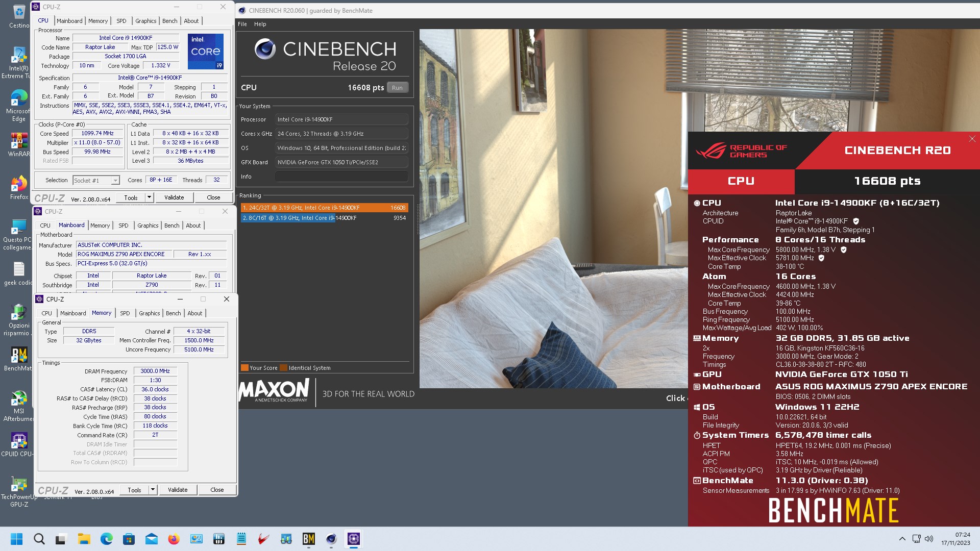Select CPU tab in Memory CPU-Z window
Screen dimensions: 980x551
pyautogui.click(x=46, y=313)
